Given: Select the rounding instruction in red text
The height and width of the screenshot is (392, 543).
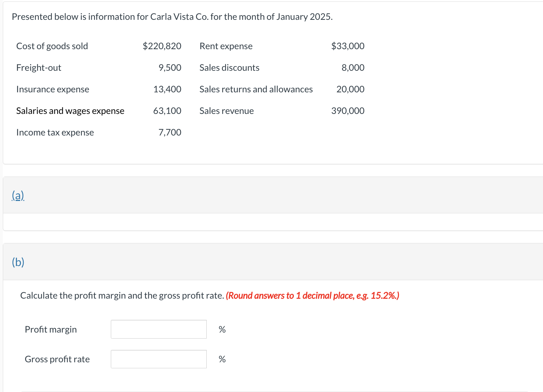Looking at the screenshot, I should (313, 295).
